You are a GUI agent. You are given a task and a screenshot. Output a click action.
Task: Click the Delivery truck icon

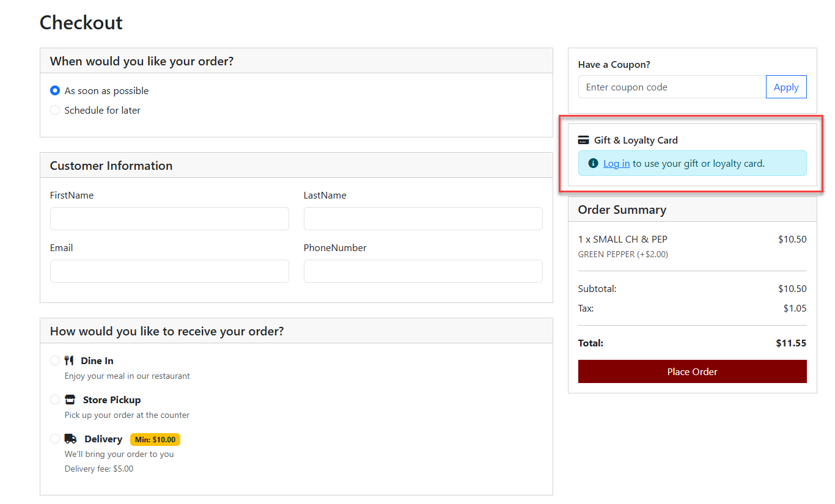tap(71, 439)
